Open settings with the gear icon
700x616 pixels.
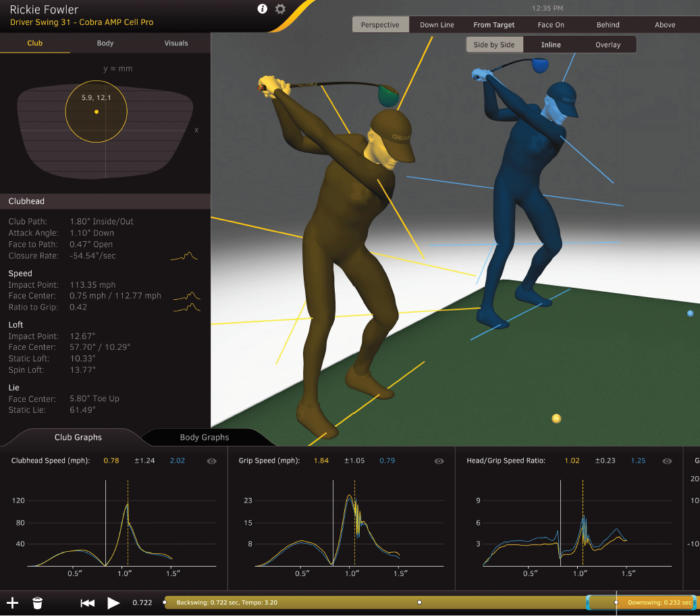(281, 9)
